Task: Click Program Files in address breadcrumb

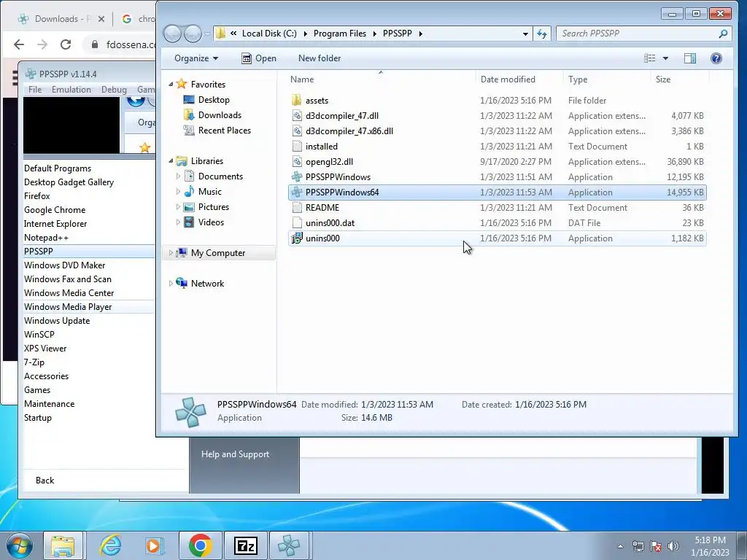Action: [340, 34]
